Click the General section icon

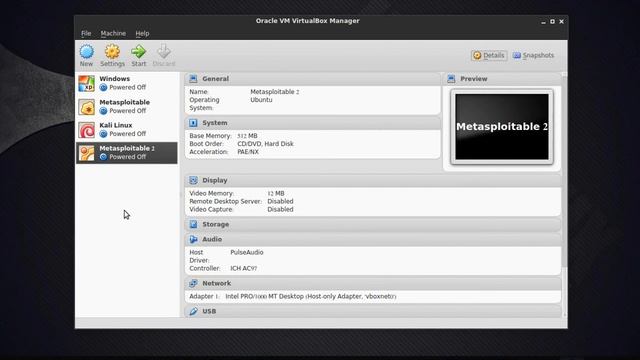pos(193,79)
